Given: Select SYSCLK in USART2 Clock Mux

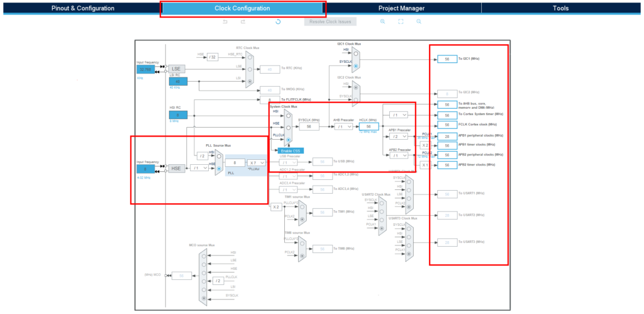Looking at the screenshot, I should [382, 203].
